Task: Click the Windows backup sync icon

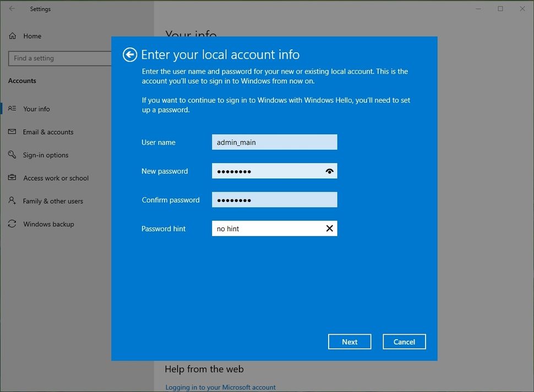Action: click(x=12, y=224)
